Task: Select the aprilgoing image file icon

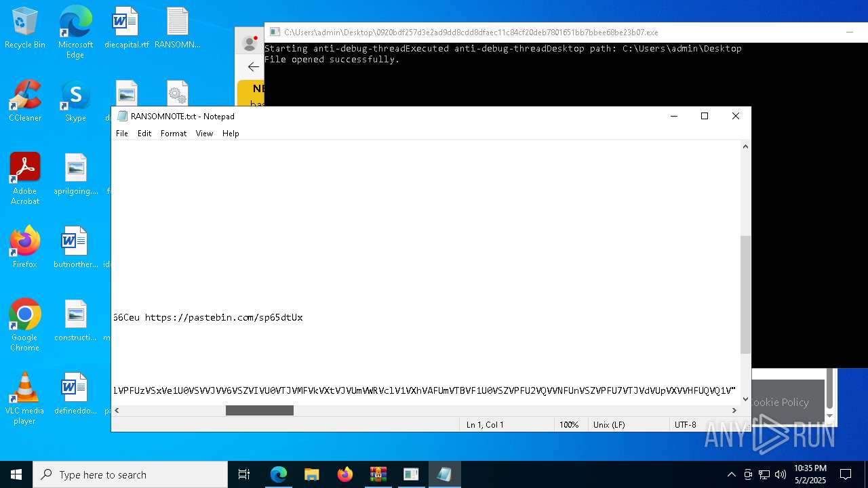Action: [x=75, y=174]
